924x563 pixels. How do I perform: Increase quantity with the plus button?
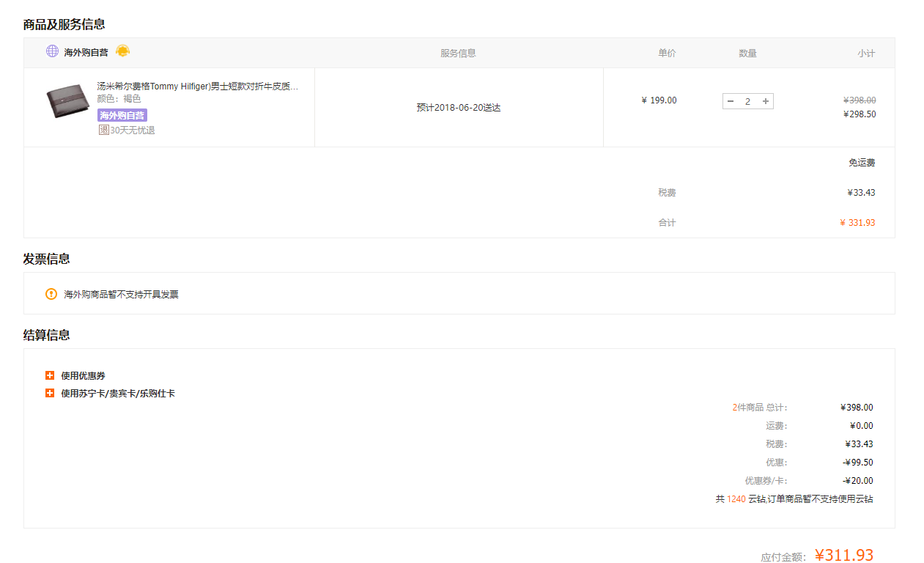[x=766, y=101]
